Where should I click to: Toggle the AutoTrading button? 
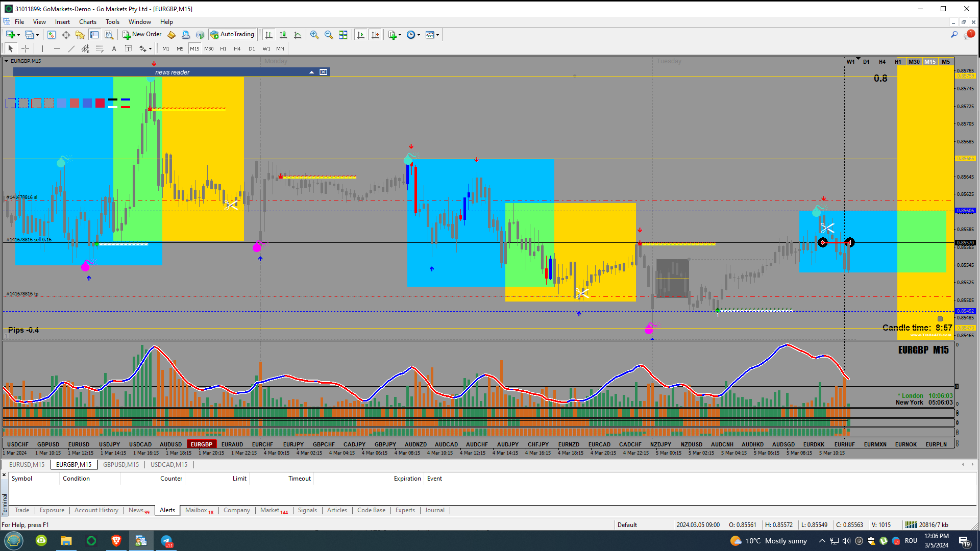tap(232, 35)
